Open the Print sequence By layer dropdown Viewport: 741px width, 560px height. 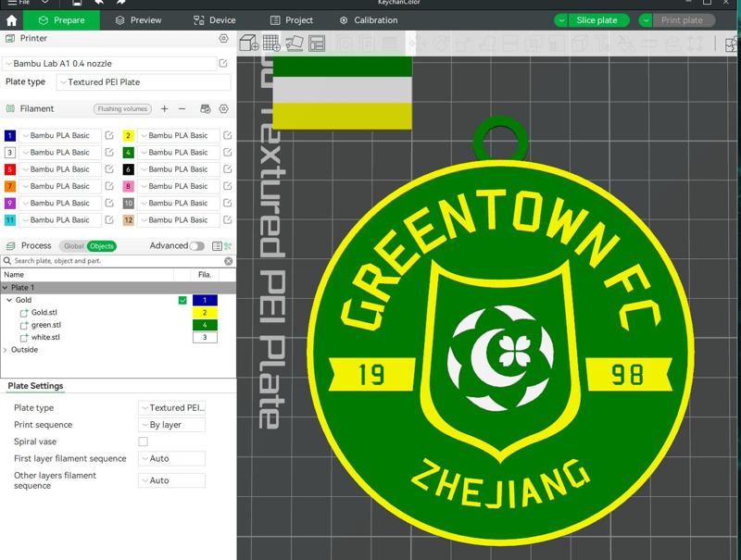172,425
